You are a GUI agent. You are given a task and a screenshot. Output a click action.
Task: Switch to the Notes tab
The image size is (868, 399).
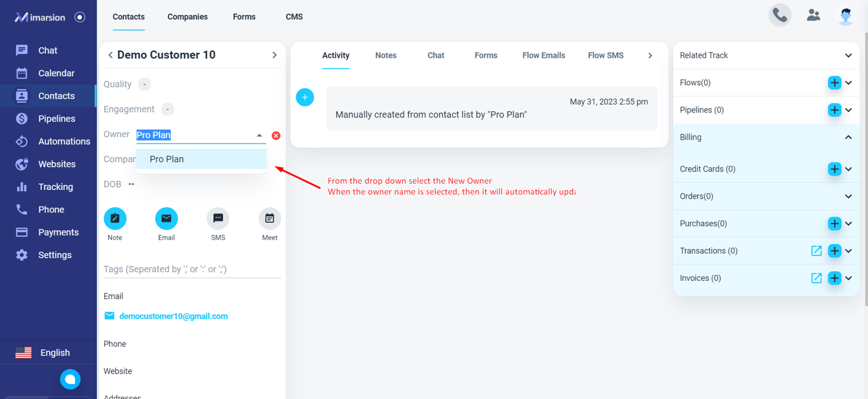(386, 55)
